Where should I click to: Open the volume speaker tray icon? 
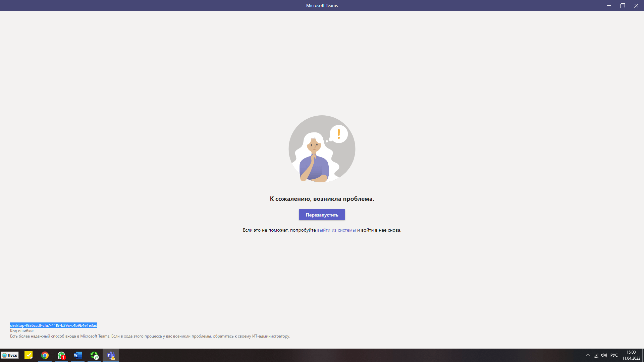[x=604, y=355]
